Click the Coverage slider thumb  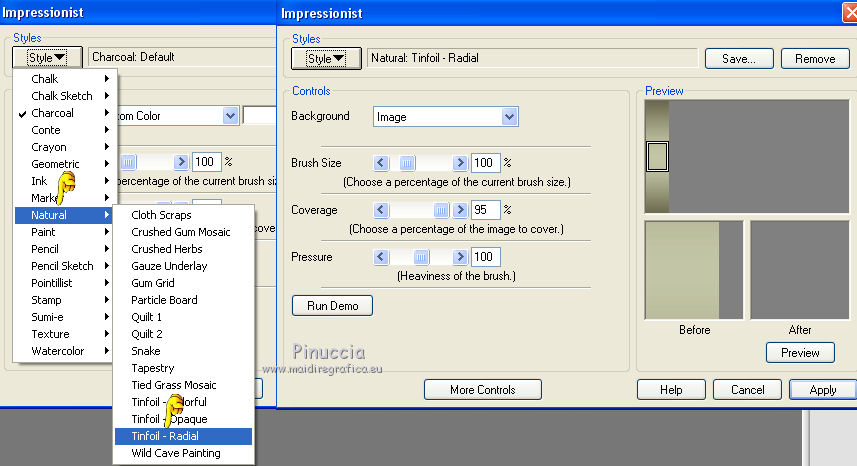coord(441,210)
